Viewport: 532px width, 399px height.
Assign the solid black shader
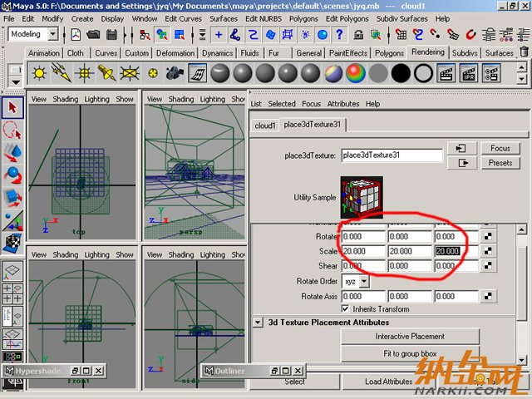pos(401,73)
